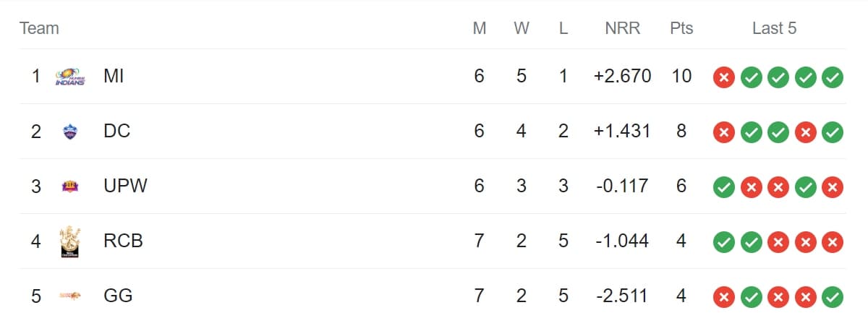Click the Delhi Capitals team logo
Viewport: 868px width, 326px height.
(70, 132)
